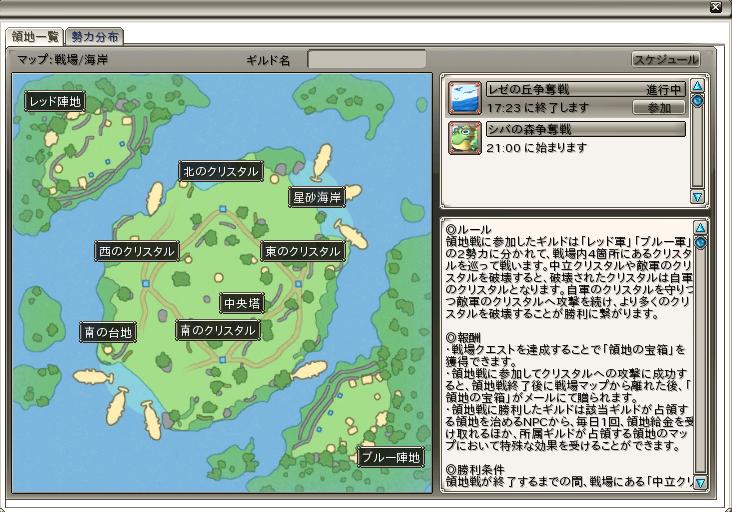The height and width of the screenshot is (512, 732).
Task: Select the 西のクリスタル map label
Action: tap(137, 251)
